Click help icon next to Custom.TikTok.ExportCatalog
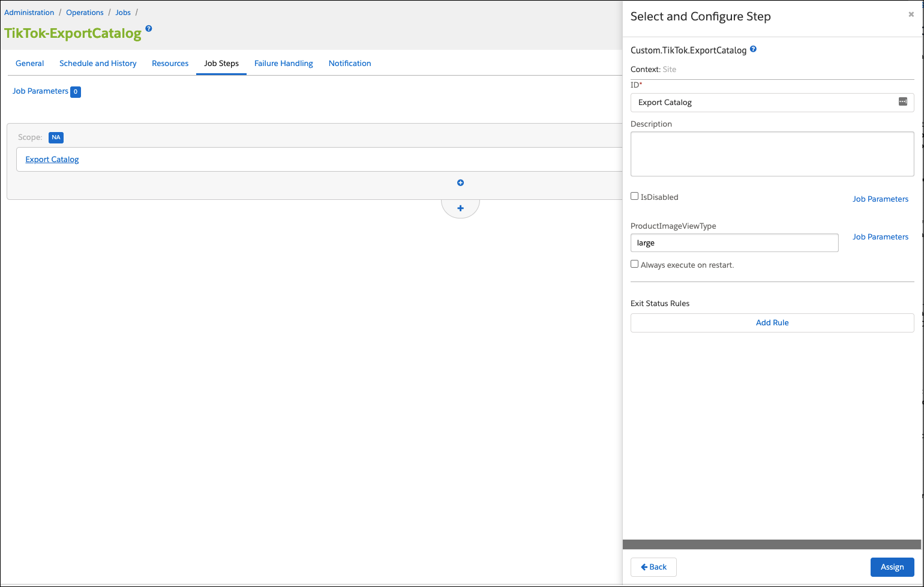Viewport: 924px width, 587px height. point(753,50)
